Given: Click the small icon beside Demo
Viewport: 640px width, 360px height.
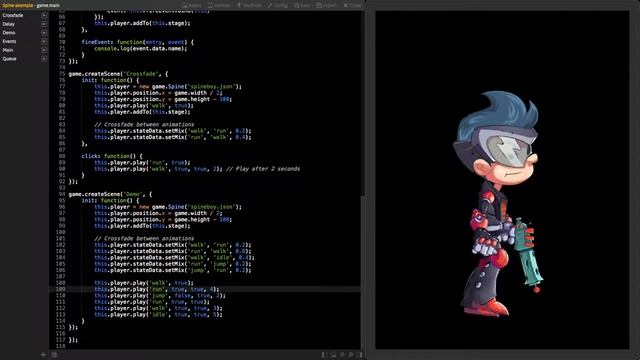Looking at the screenshot, I should (44, 33).
